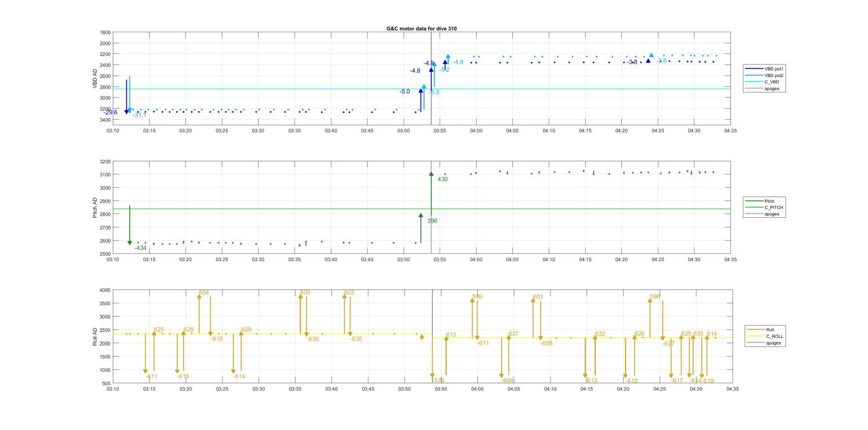This screenshot has width=868, height=430.
Task: Click the "-434" pitch data label
Action: tap(141, 248)
